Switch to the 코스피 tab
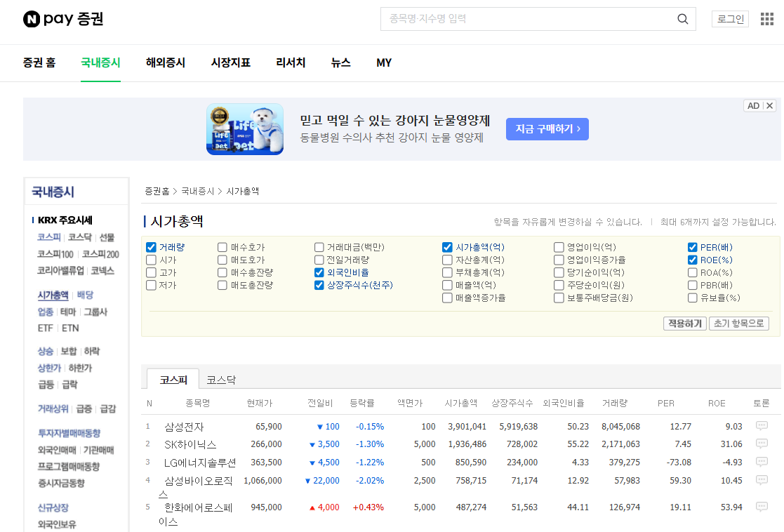This screenshot has width=784, height=532. [173, 380]
